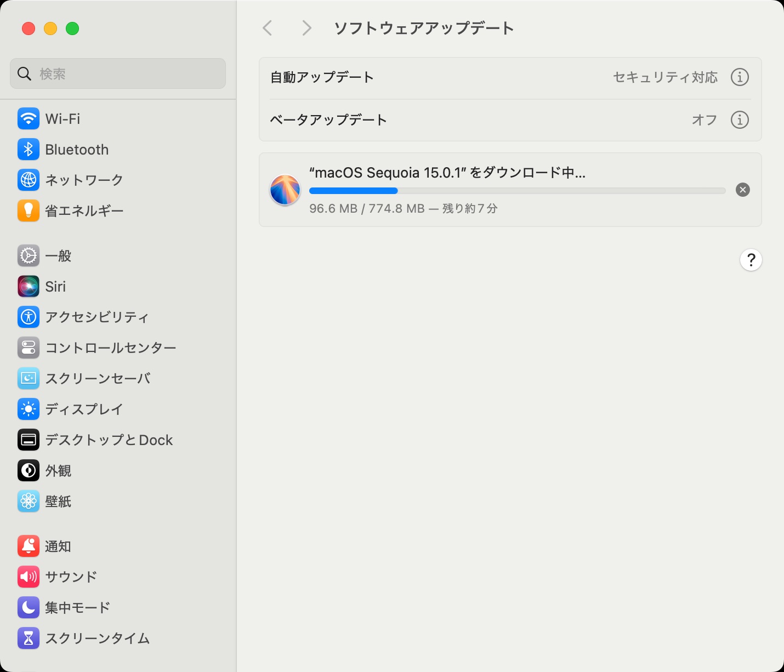Minimize the window with yellow button
Image resolution: width=784 pixels, height=672 pixels.
click(50, 29)
